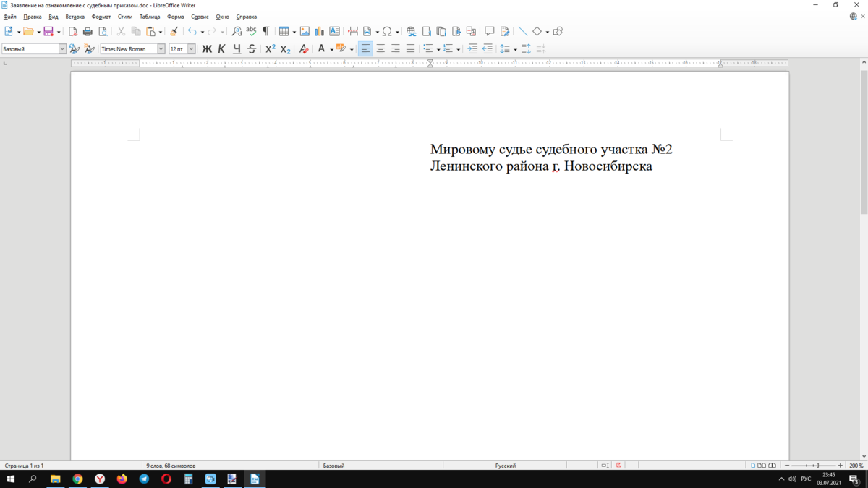Viewport: 868px width, 488px height.
Task: Open Windows Start menu
Action: pyautogui.click(x=11, y=479)
